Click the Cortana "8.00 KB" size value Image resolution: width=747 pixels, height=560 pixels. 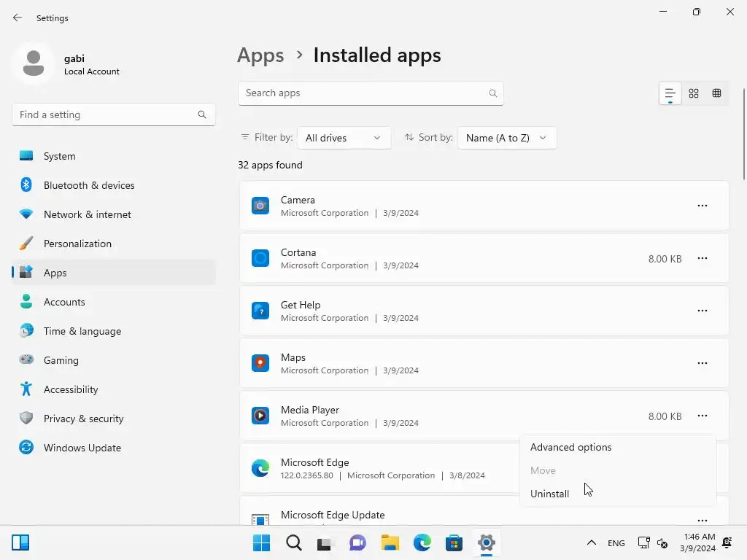point(665,259)
